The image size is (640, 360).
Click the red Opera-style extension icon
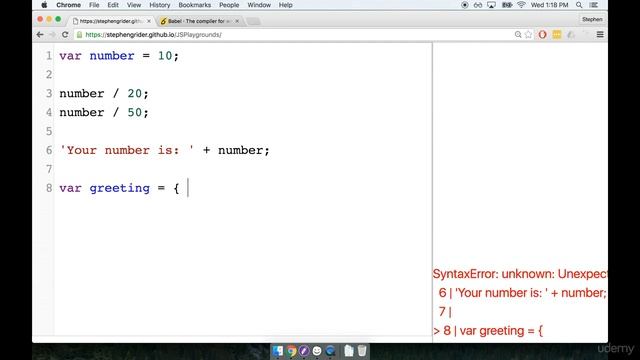[542, 35]
